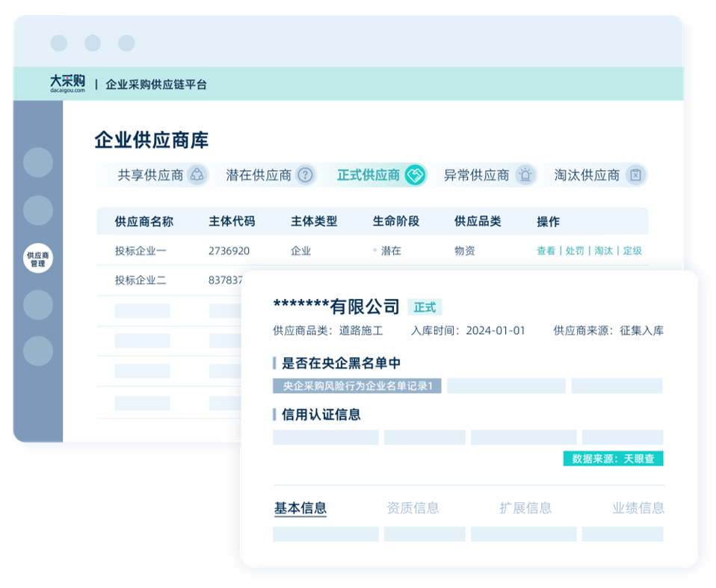Screen dimensions: 716x588
Task: Click 查看 link for 投标企业一
Action: click(x=546, y=251)
